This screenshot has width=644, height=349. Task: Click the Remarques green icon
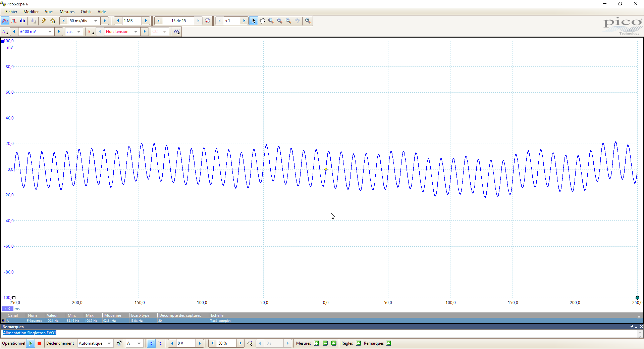[388, 343]
